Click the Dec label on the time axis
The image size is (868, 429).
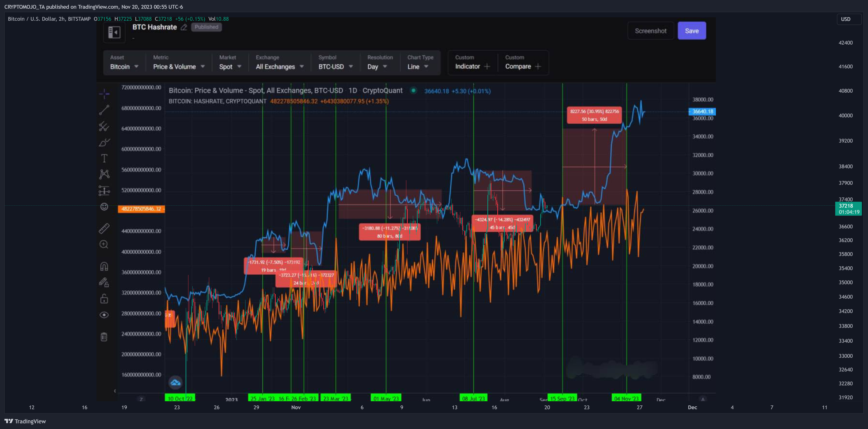[x=692, y=408]
